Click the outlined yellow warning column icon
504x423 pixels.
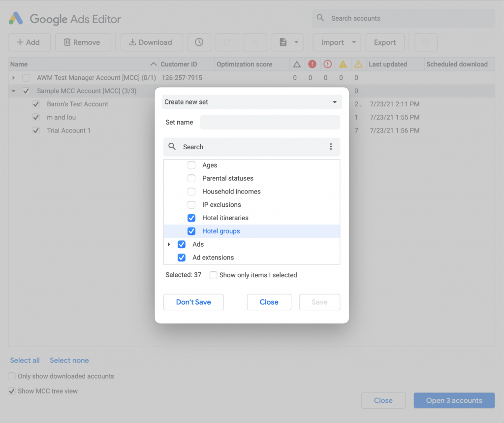point(358,65)
